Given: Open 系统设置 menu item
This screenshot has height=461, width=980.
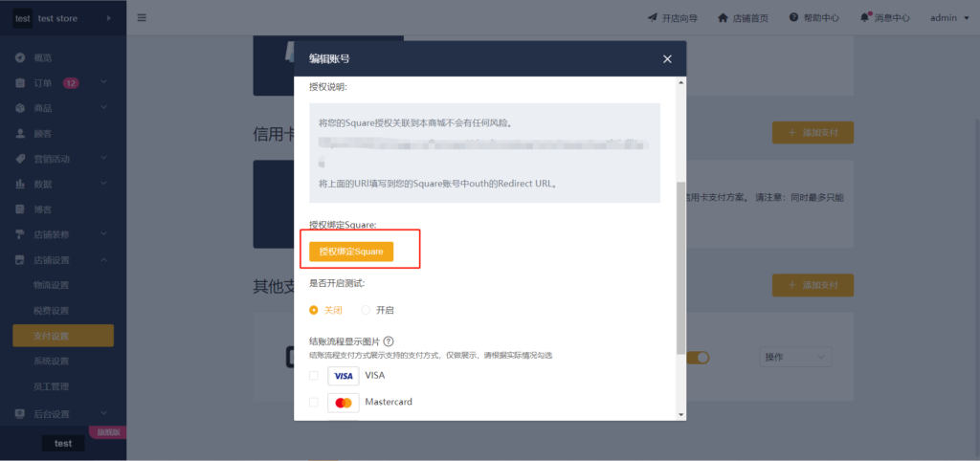Looking at the screenshot, I should click(52, 362).
